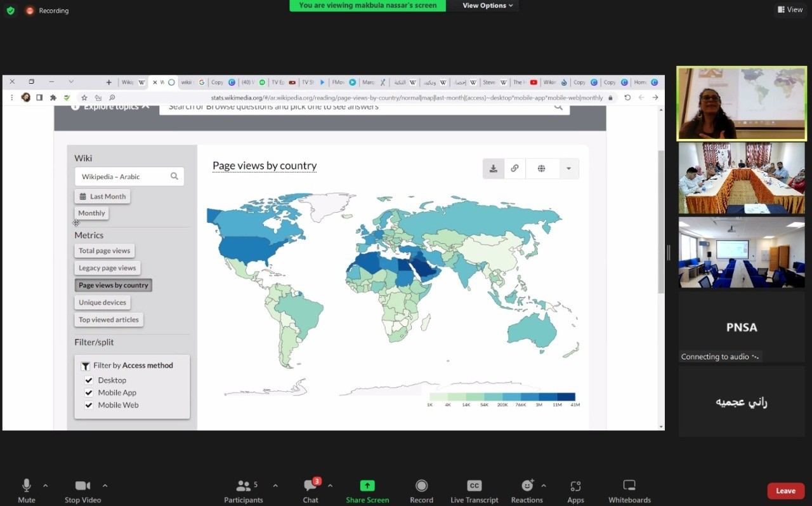Select the Top viewed articles metric

point(108,320)
